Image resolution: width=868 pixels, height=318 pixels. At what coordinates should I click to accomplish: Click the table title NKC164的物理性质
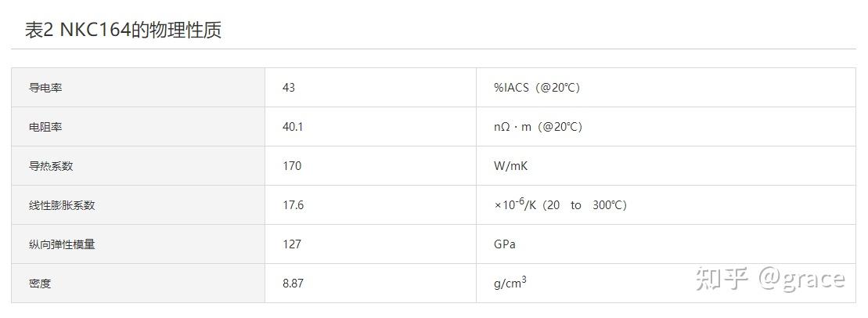pyautogui.click(x=123, y=30)
